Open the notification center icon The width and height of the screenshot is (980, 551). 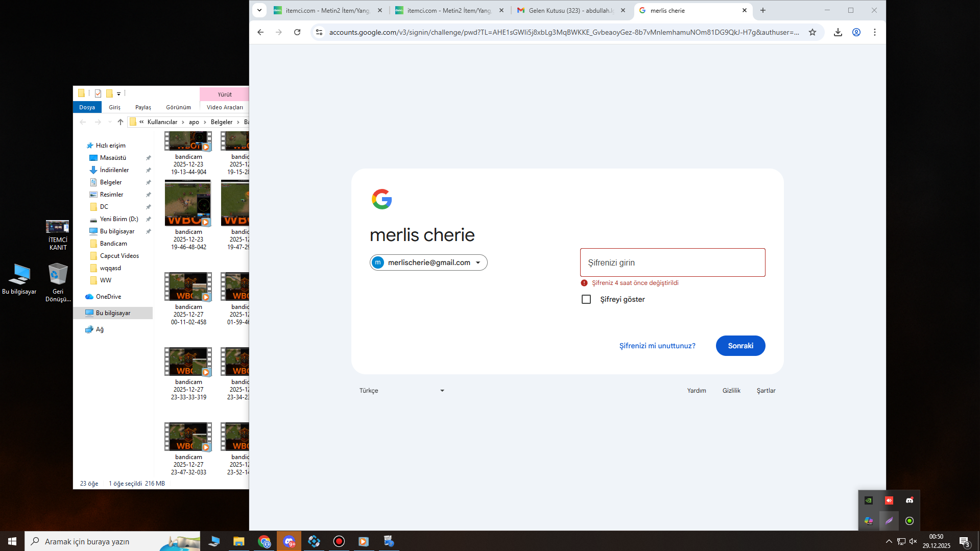964,541
